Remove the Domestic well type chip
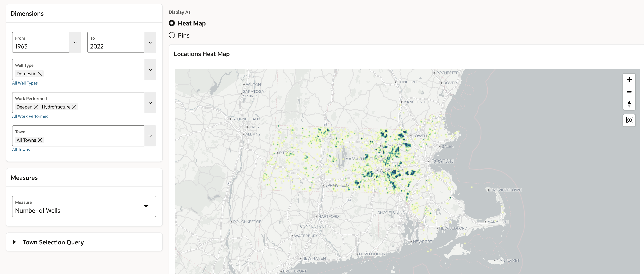 click(x=40, y=74)
